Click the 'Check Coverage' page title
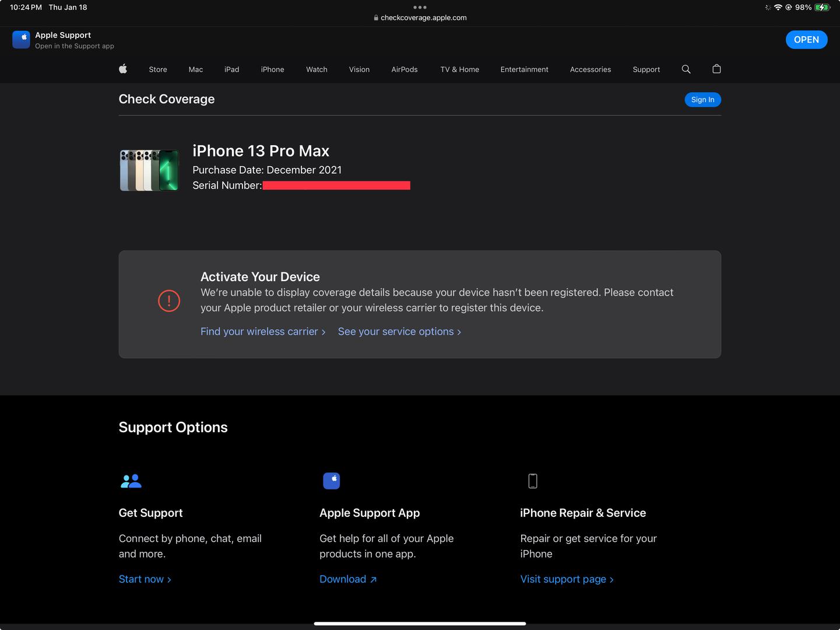Screen dimensions: 840x630 [167, 99]
